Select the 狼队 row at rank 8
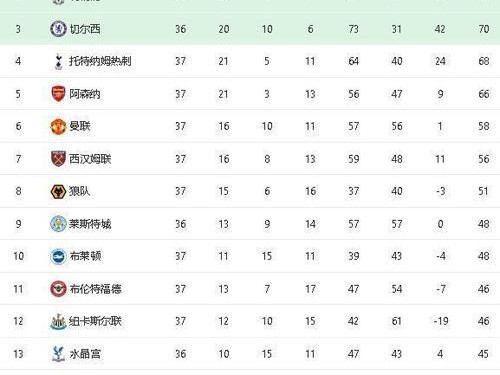The image size is (500, 375). [250, 191]
